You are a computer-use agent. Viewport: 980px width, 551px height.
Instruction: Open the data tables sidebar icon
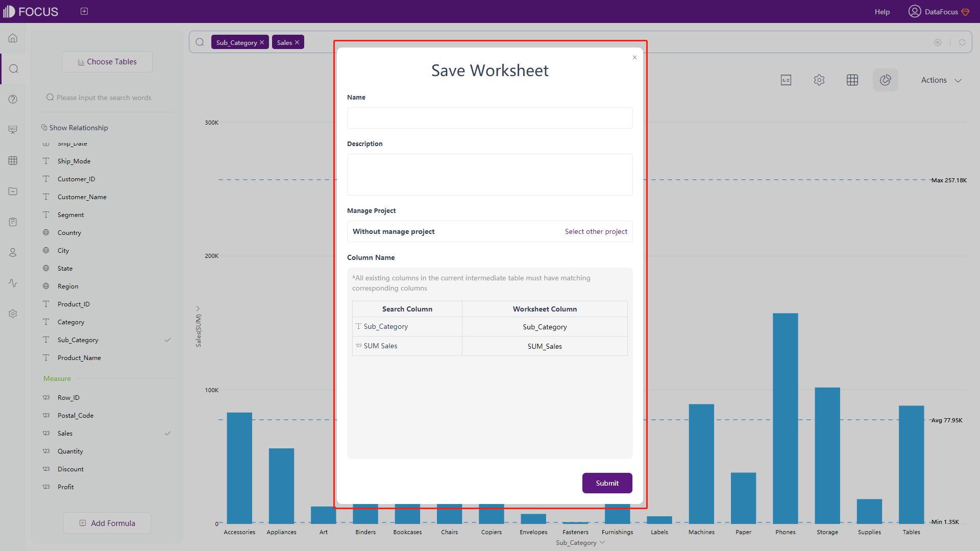13,160
